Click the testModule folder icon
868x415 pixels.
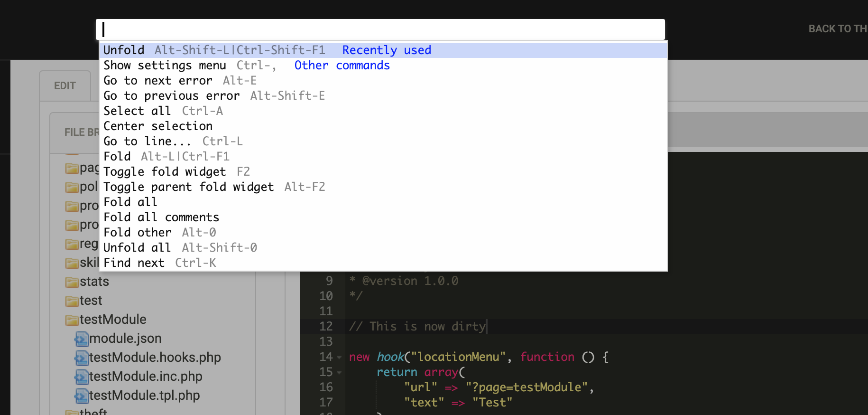click(x=72, y=320)
